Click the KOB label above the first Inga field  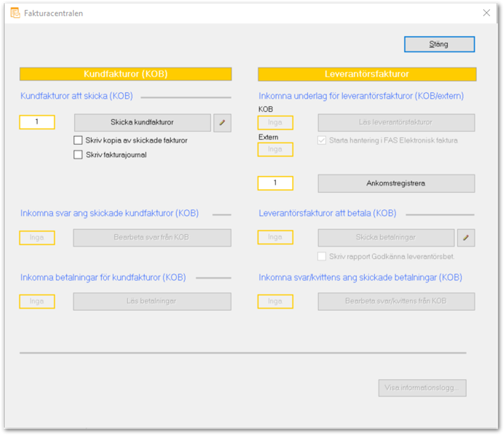click(266, 109)
